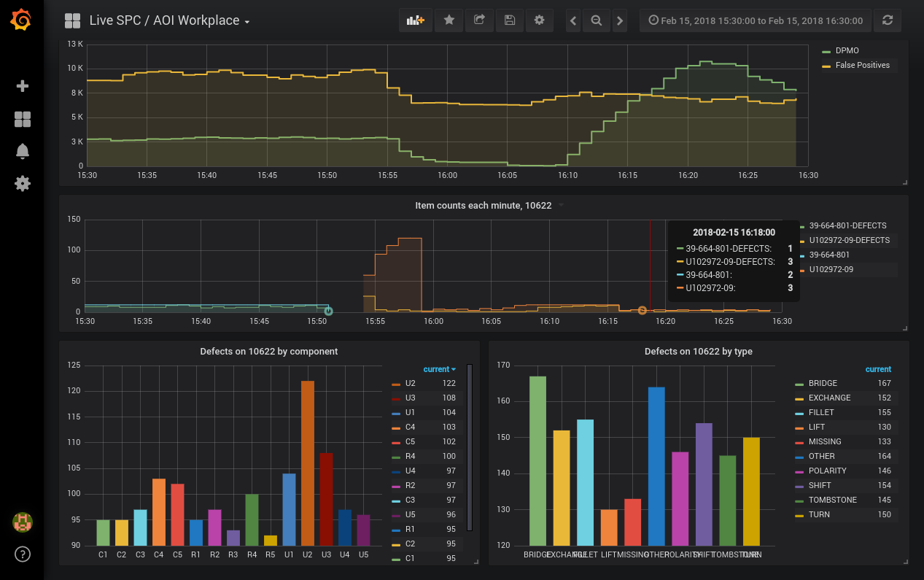Open the time range picker
The image size is (924, 580).
tap(756, 20)
